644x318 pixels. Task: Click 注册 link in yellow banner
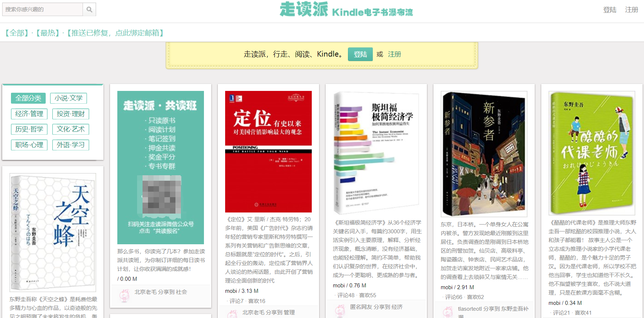click(x=394, y=54)
